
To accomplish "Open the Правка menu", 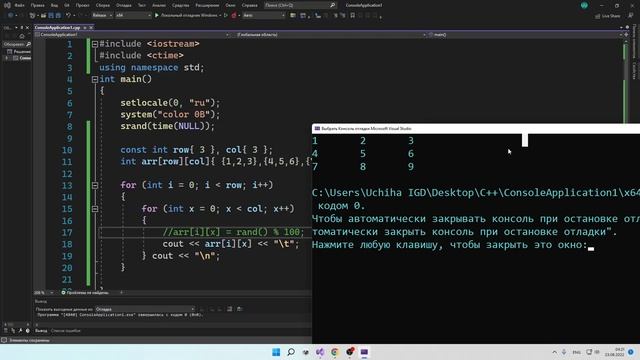I will pyautogui.click(x=37, y=5).
